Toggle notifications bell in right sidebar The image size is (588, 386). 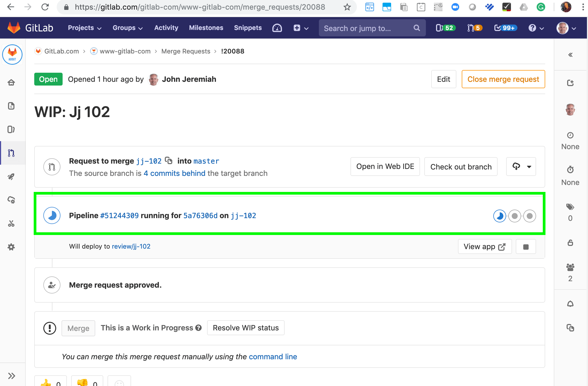point(570,304)
